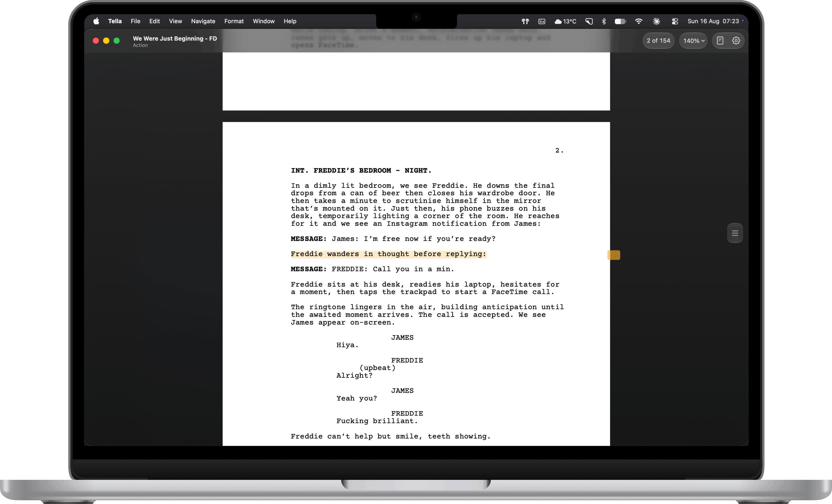Click the page indicator 2 of 154

[x=658, y=41]
